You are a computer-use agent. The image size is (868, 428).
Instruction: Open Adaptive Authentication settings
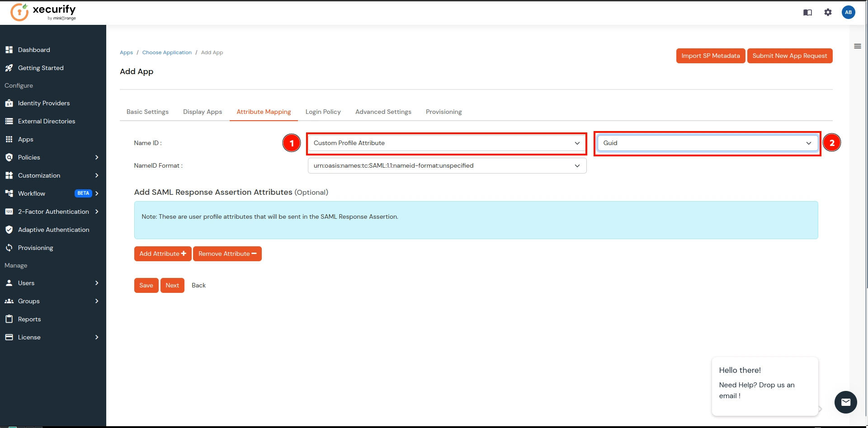coord(53,230)
